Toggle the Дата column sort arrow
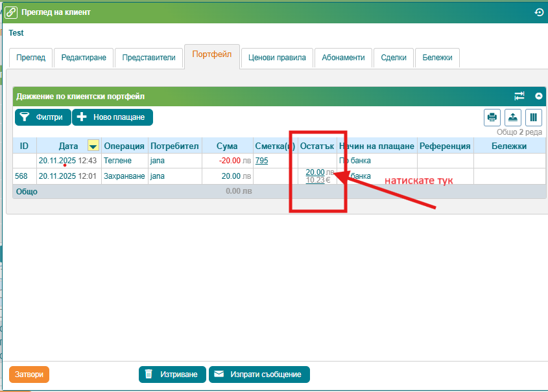The image size is (548, 392). (93, 146)
